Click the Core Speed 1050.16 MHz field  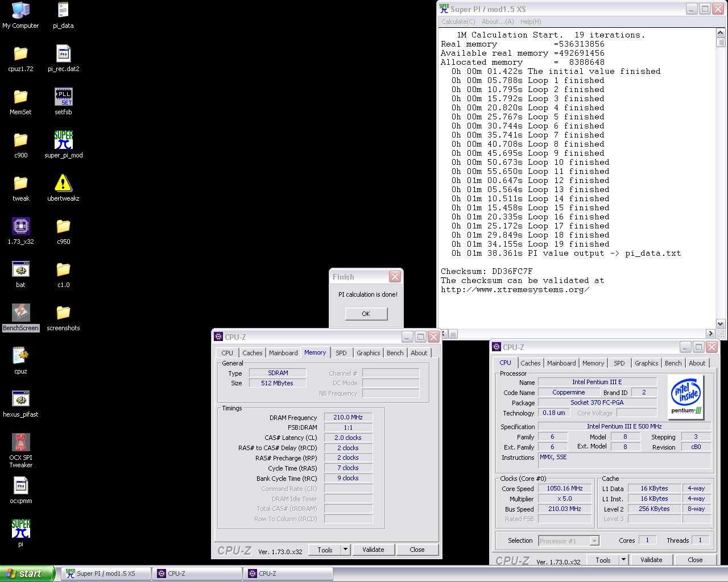[565, 488]
